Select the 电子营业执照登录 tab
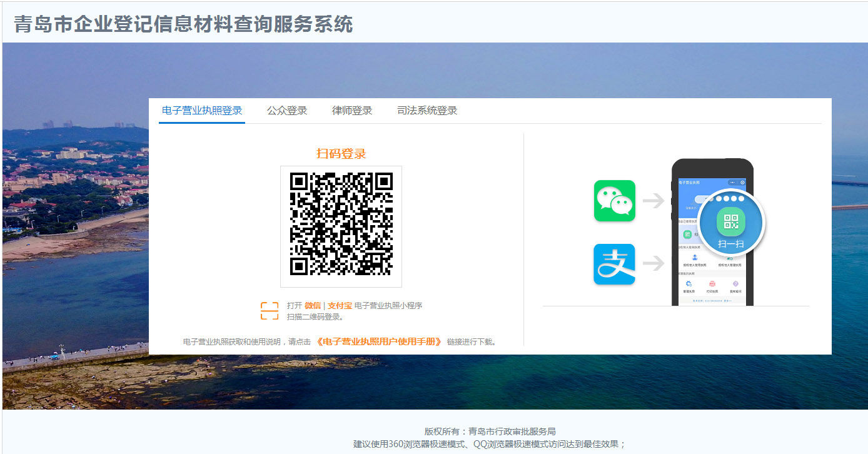The height and width of the screenshot is (454, 868). click(202, 110)
